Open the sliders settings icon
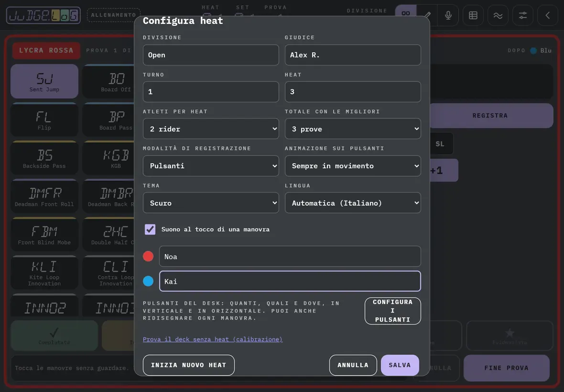The width and height of the screenshot is (564, 392). pyautogui.click(x=522, y=15)
